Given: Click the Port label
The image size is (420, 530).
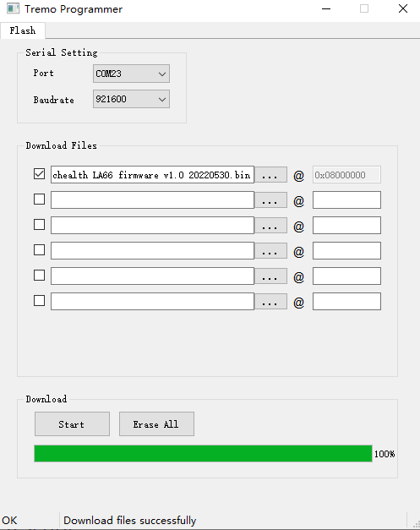Looking at the screenshot, I should coord(43,73).
